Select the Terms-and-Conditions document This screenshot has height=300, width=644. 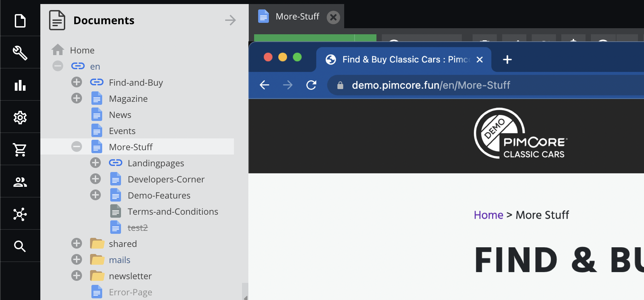point(173,212)
